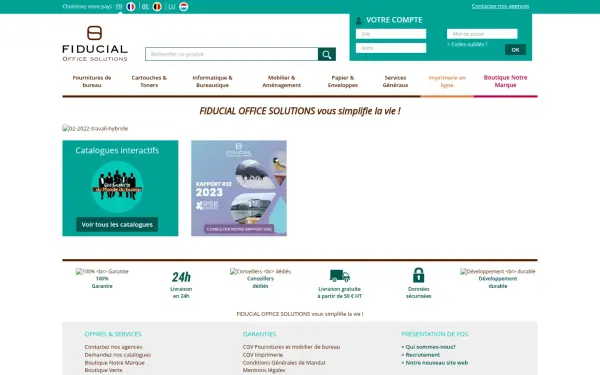Click PRÉSENTATION DE FOS heading
Screen dimensions: 600x375
coord(435,334)
